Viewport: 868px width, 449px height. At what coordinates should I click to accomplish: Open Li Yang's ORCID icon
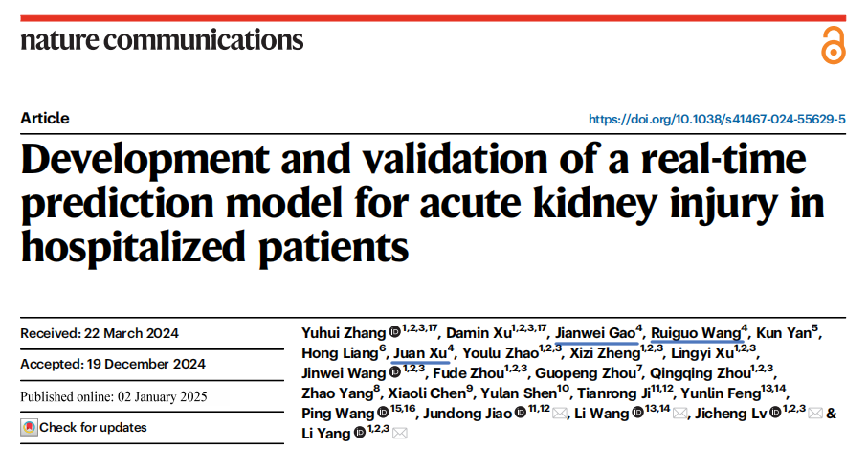coord(360,433)
